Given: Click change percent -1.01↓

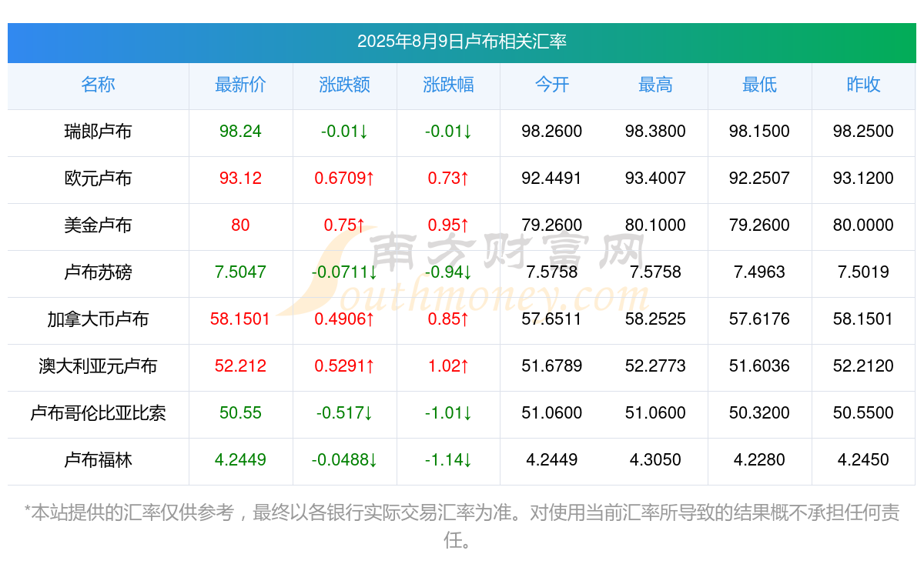Looking at the screenshot, I should click(x=448, y=413).
